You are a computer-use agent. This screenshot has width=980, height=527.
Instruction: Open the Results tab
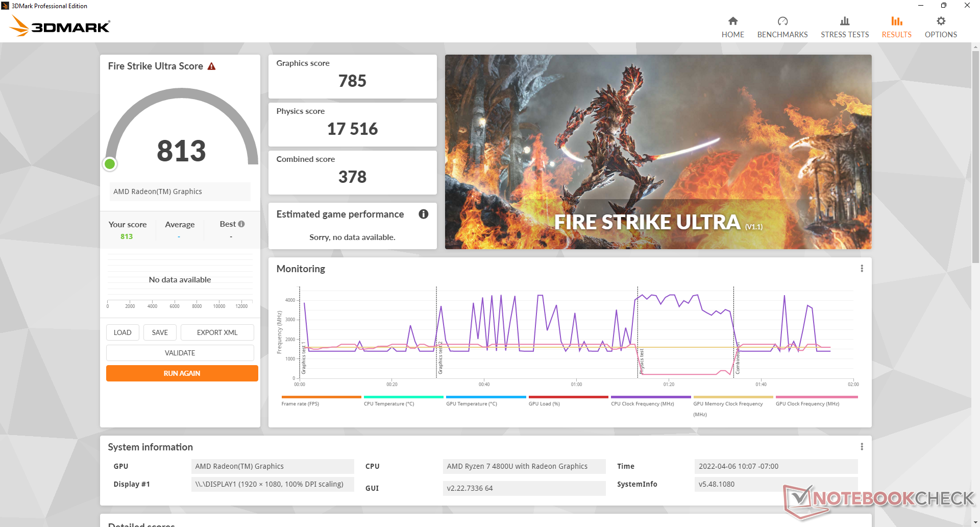(896, 27)
